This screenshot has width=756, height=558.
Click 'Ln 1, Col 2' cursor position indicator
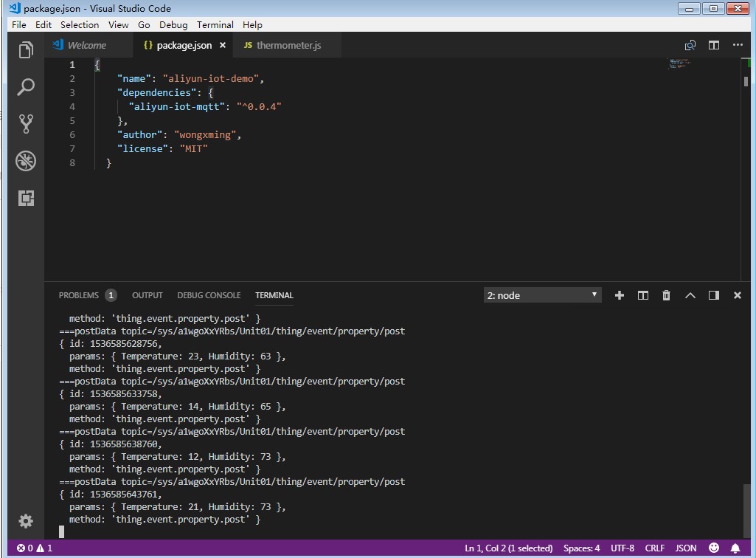(509, 548)
